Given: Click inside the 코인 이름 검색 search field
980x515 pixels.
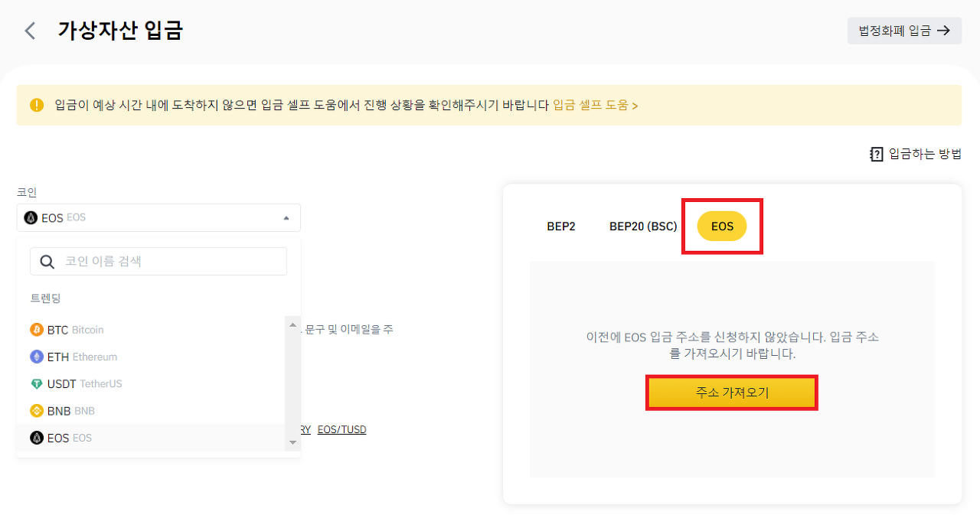Looking at the screenshot, I should (168, 261).
